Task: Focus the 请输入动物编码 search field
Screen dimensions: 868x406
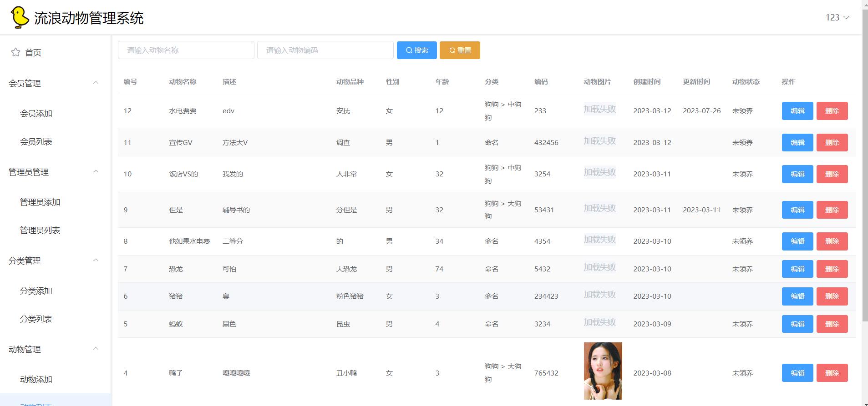Action: (325, 50)
